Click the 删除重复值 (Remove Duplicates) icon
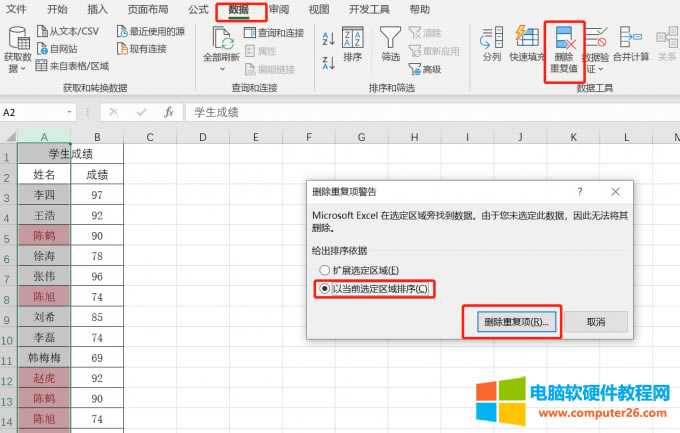Viewport: 680px width, 433px height. tap(563, 40)
